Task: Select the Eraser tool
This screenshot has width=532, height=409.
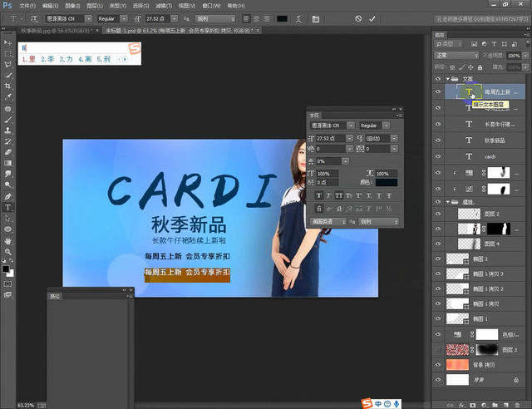Action: pos(7,152)
